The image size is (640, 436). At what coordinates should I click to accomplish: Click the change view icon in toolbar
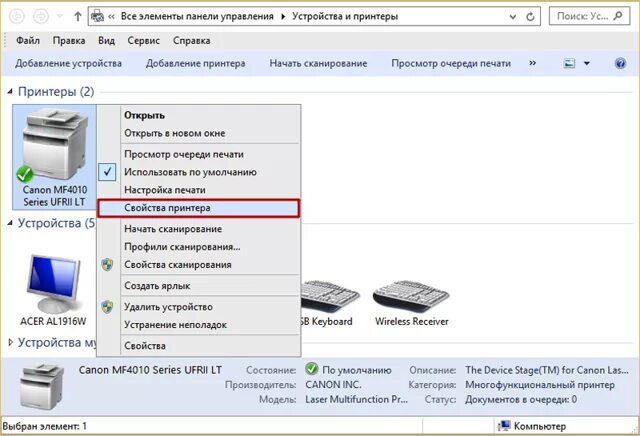(x=569, y=63)
